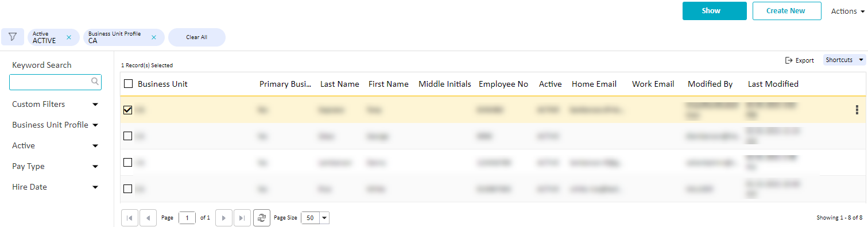Open the Page Size dropdown
The width and height of the screenshot is (868, 227).
pyautogui.click(x=324, y=218)
